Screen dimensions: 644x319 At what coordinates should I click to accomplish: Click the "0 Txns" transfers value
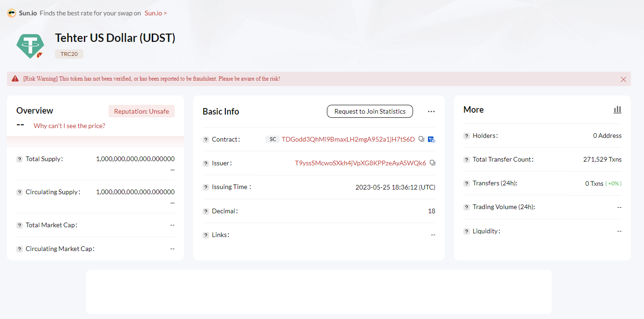[594, 183]
